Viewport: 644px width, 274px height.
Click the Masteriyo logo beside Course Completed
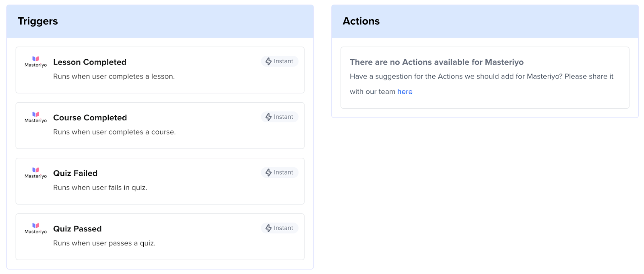click(x=35, y=117)
